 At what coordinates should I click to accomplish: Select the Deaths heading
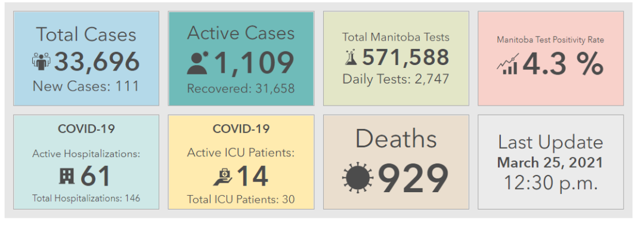pos(396,138)
